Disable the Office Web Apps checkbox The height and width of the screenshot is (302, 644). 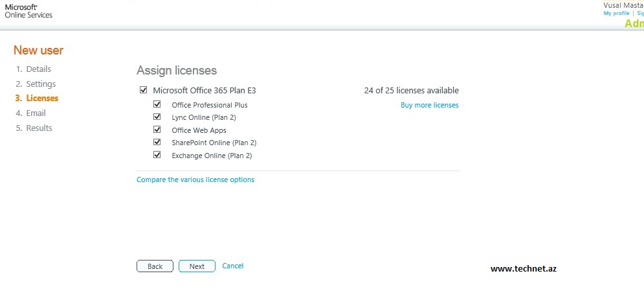pos(157,130)
